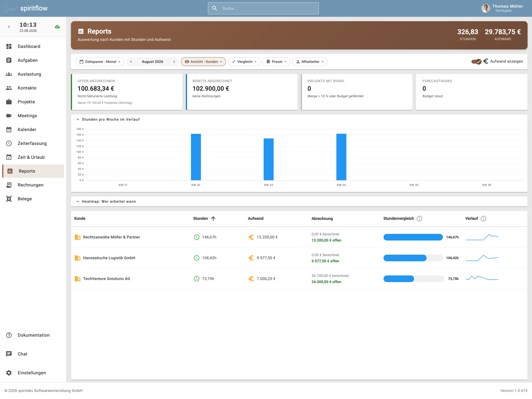This screenshot has width=532, height=399.
Task: Click the Projekte briefcase icon
Action: point(9,102)
